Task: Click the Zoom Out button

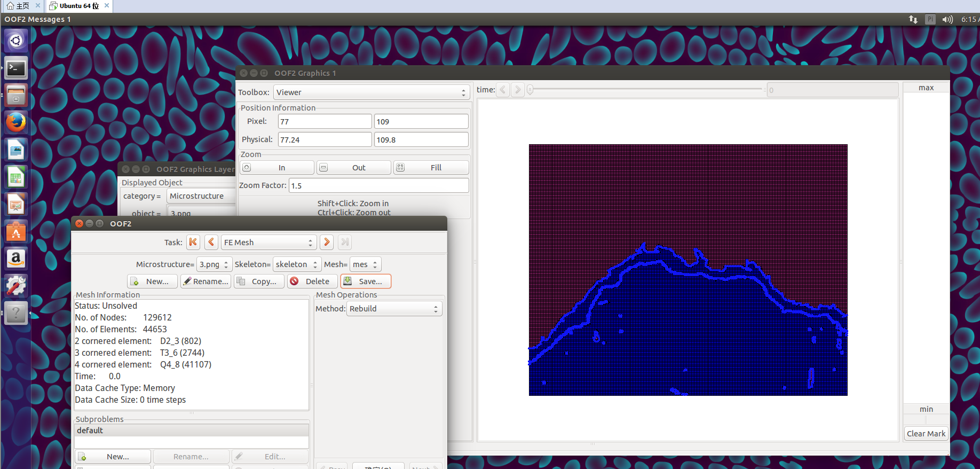Action: pyautogui.click(x=353, y=168)
